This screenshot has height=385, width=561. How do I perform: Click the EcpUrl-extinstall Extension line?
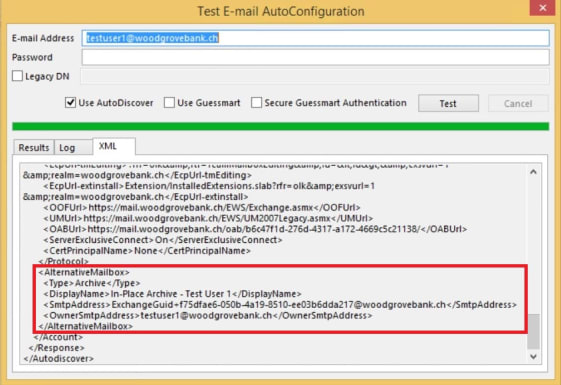[x=209, y=186]
